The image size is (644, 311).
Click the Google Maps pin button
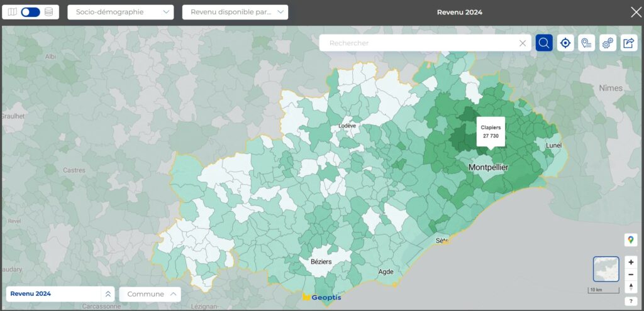pyautogui.click(x=631, y=240)
